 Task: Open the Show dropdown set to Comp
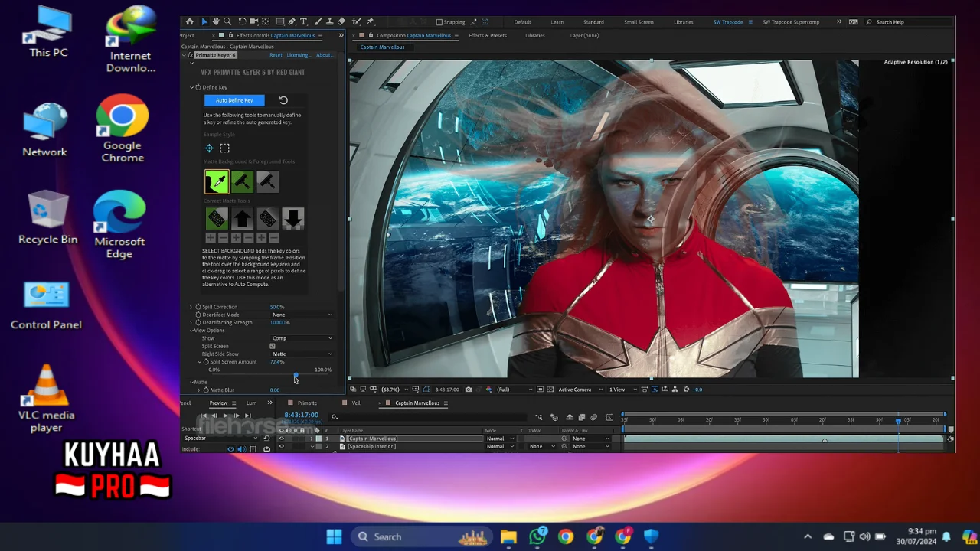(x=302, y=338)
